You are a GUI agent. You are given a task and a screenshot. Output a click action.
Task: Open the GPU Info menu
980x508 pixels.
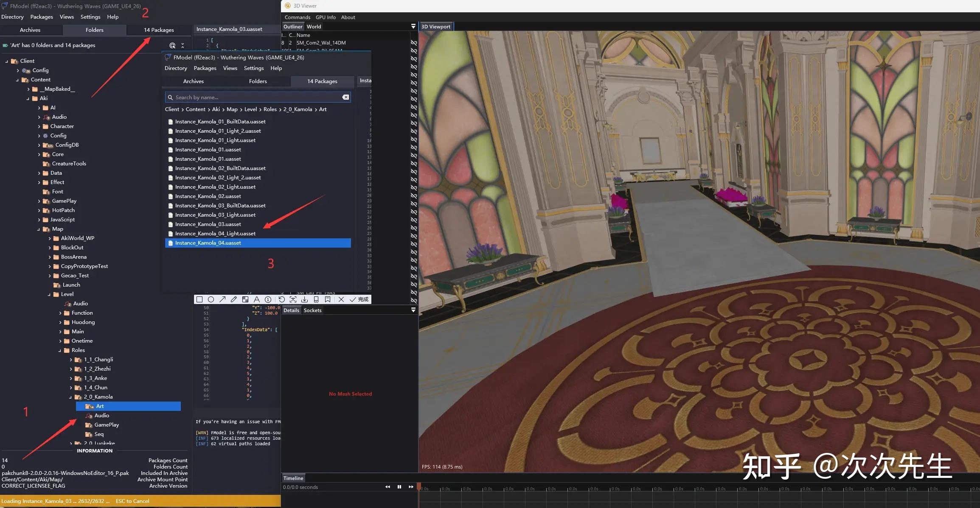pos(325,17)
